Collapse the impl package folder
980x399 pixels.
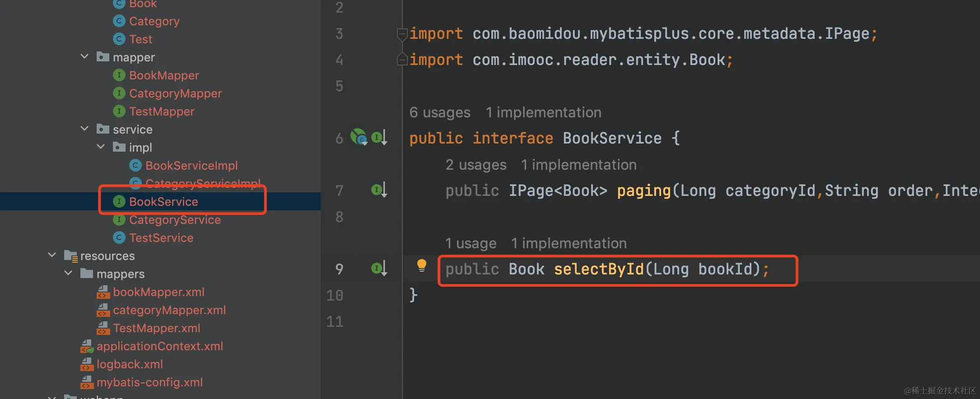coord(101,147)
